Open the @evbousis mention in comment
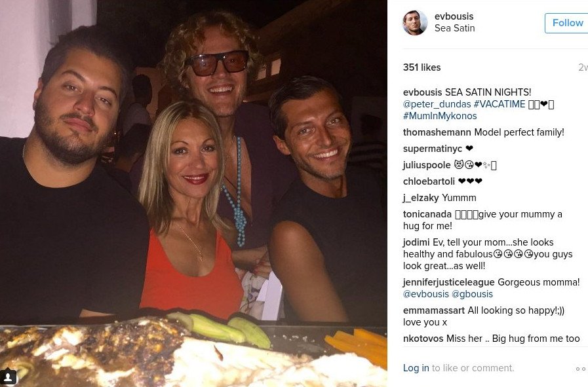Screen dimensions: 588x387 point(426,294)
